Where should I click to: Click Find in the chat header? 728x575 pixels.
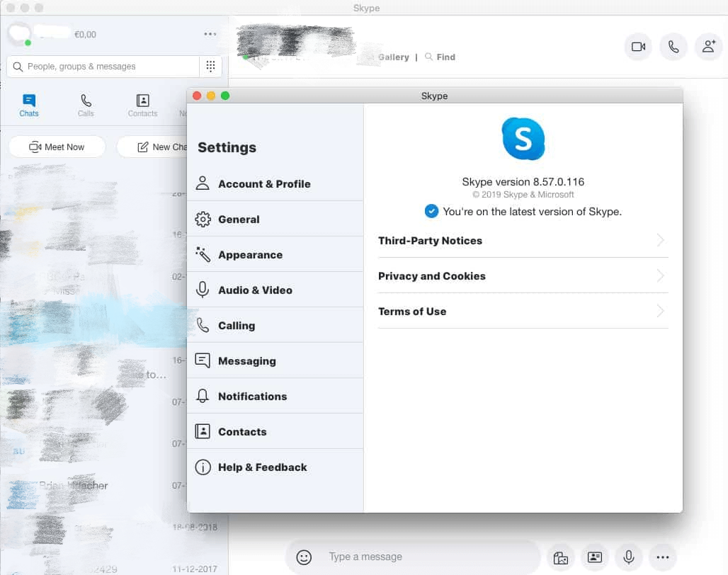pos(440,57)
